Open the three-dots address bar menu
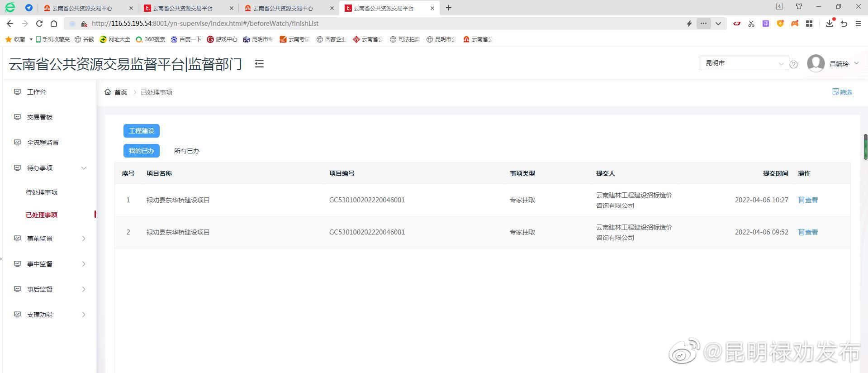This screenshot has width=868, height=373. (x=703, y=24)
